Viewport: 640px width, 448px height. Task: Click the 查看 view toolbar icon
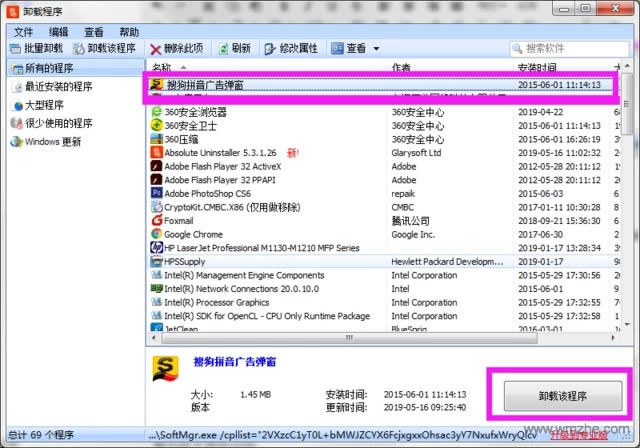[337, 49]
